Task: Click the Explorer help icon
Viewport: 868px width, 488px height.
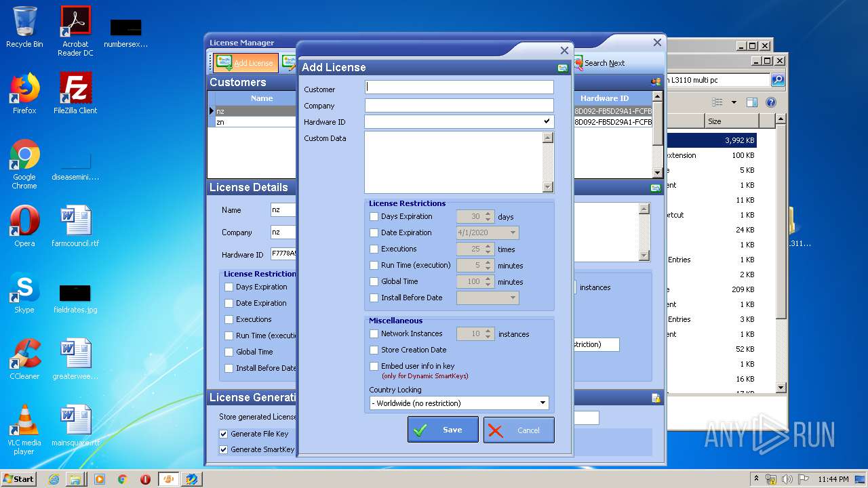Action: (771, 102)
